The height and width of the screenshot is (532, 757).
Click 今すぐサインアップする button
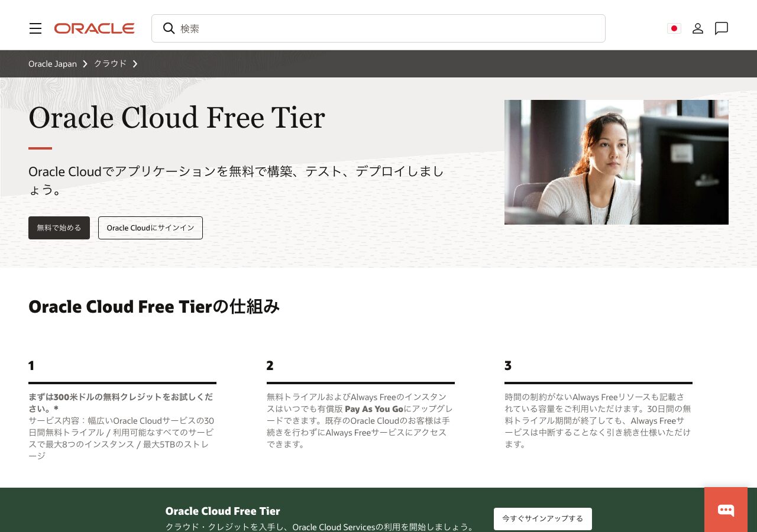coord(543,518)
